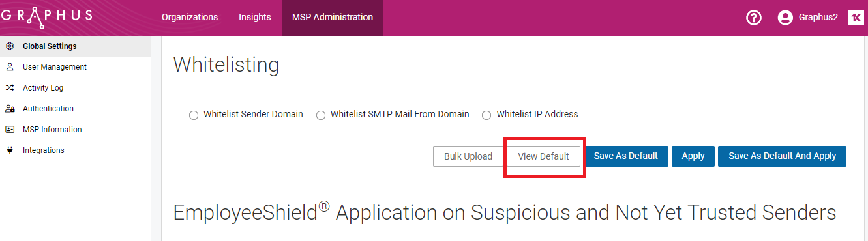Image resolution: width=868 pixels, height=241 pixels.
Task: Click the Activity Log shuffle icon
Action: coord(9,88)
